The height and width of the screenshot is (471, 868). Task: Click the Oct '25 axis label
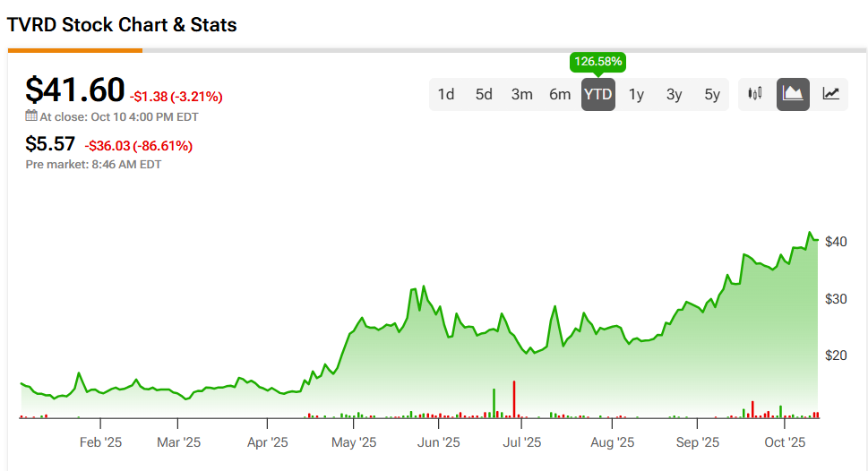786,442
